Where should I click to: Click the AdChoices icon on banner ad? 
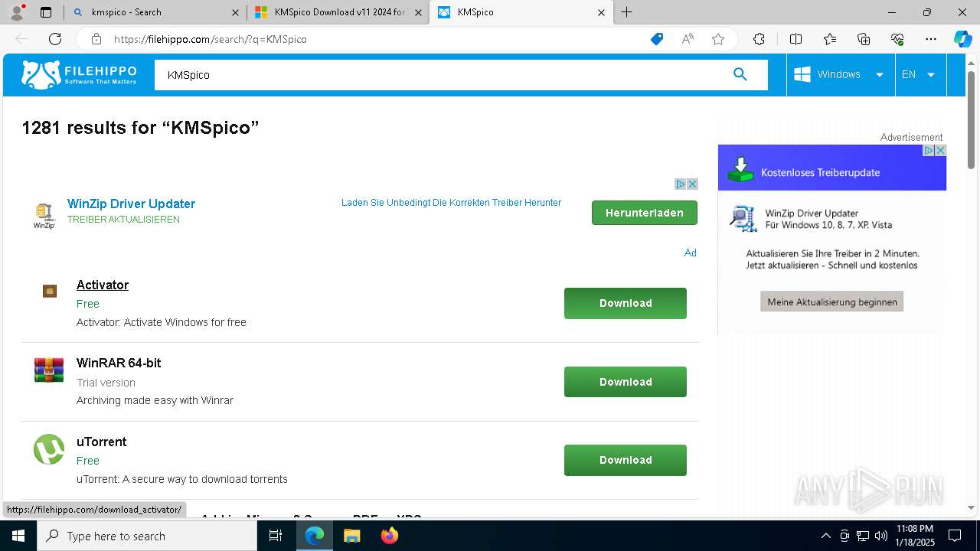(680, 184)
